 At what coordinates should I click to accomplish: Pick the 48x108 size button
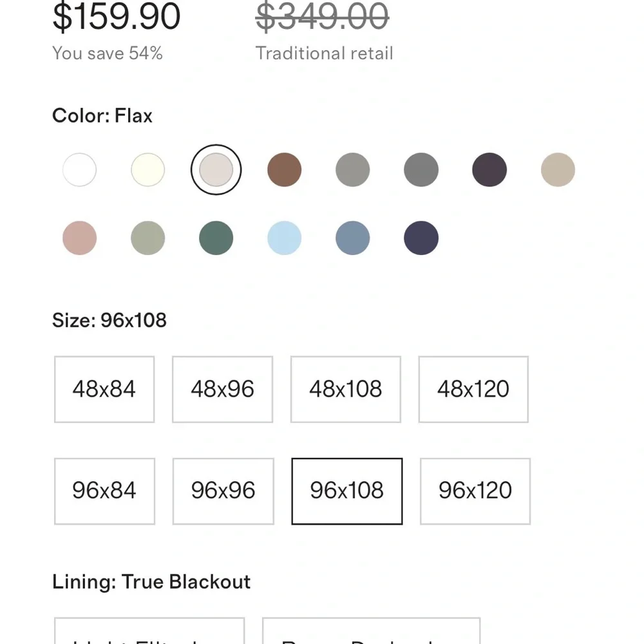tap(345, 389)
